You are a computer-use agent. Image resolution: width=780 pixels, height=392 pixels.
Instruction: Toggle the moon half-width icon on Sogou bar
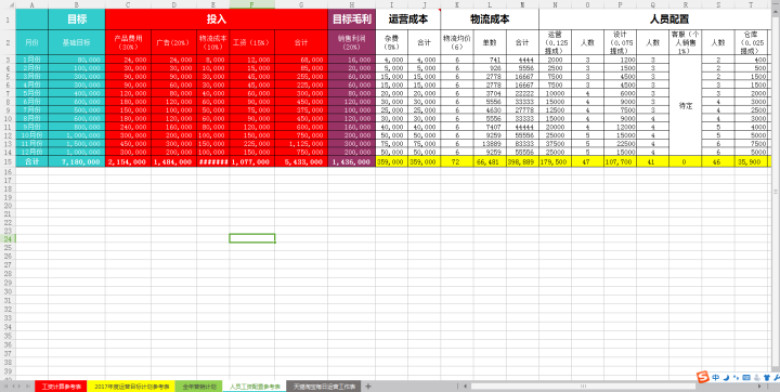pos(726,378)
